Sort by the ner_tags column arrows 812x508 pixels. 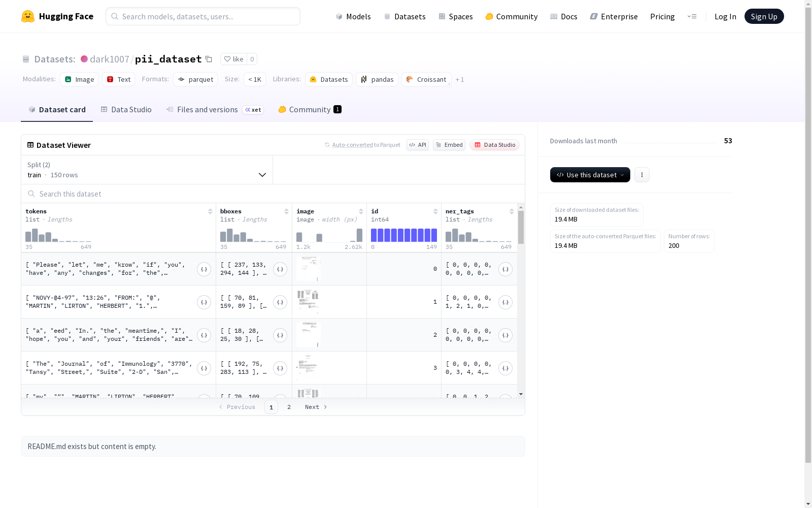512,211
